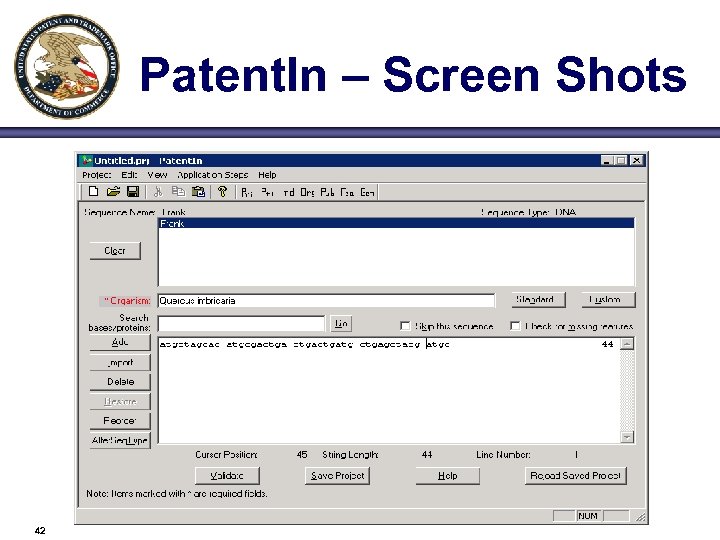The image size is (720, 540).
Task: Click the AlterSeqType button
Action: pyautogui.click(x=120, y=440)
